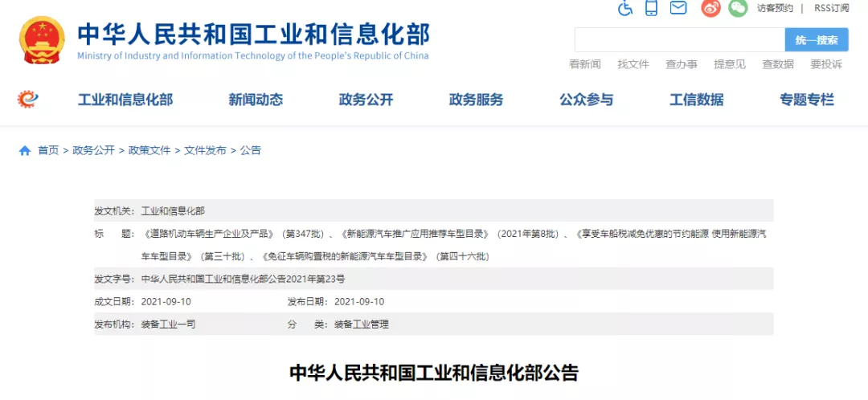Image resolution: width=868 pixels, height=400 pixels.
Task: Select 查数据 search shortcut
Action: pos(778,64)
